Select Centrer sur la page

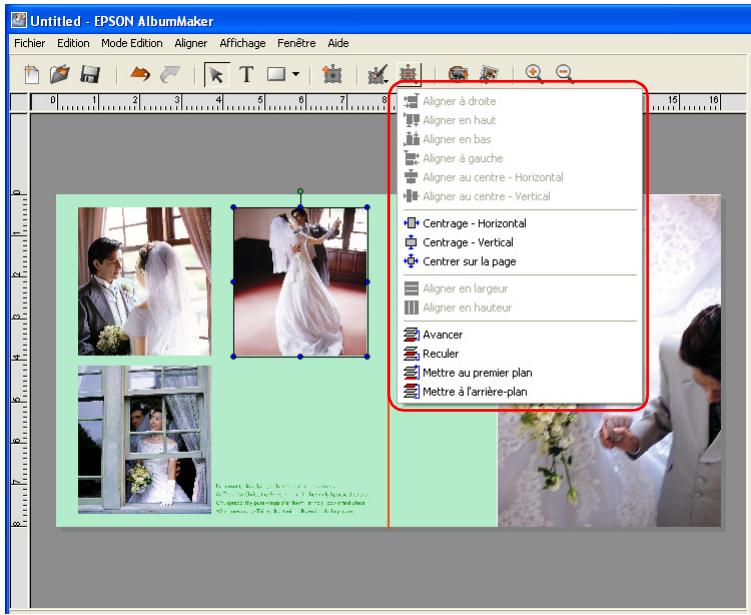520,262
